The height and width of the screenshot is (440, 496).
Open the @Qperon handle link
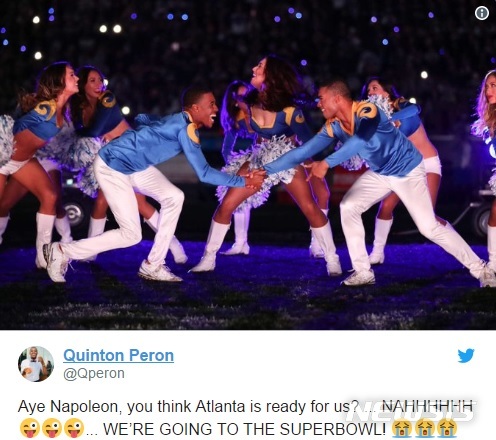94,373
